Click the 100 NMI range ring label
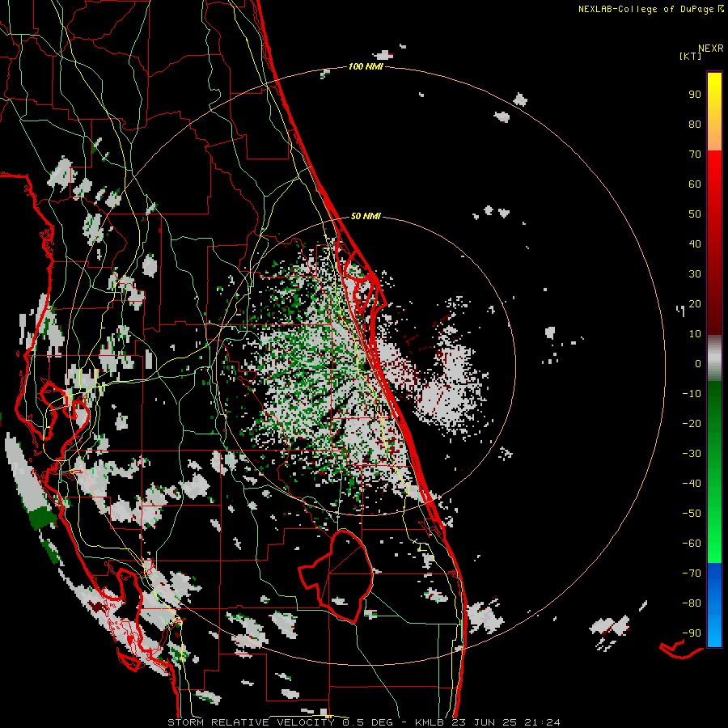This screenshot has height=728, width=728. 366,67
